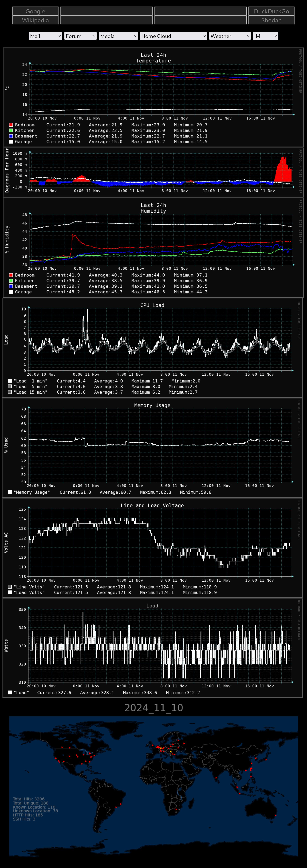The height and width of the screenshot is (868, 307).
Task: Click the SSH Hits: 3 text
Action: [x=24, y=819]
